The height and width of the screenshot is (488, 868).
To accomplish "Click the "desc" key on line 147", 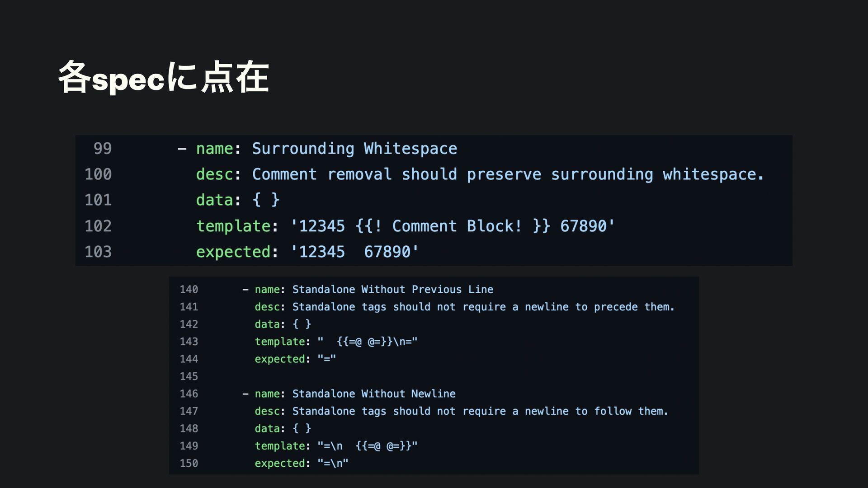I will (x=267, y=411).
